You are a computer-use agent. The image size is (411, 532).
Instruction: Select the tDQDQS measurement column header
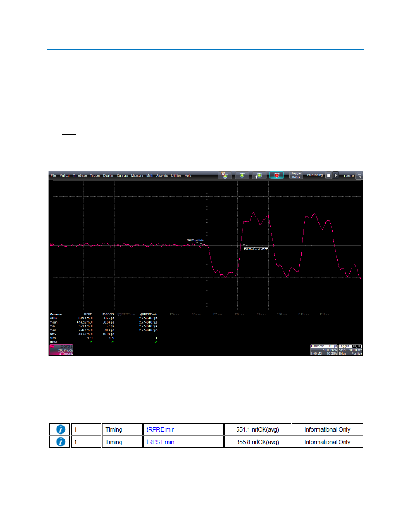click(108, 314)
